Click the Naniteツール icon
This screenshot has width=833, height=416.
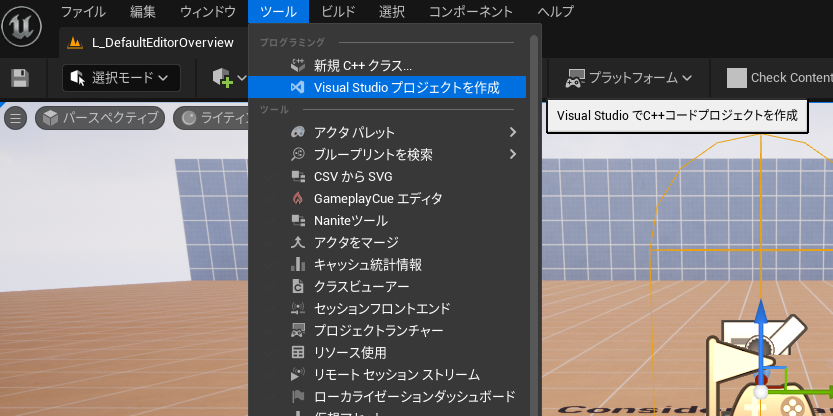[298, 220]
